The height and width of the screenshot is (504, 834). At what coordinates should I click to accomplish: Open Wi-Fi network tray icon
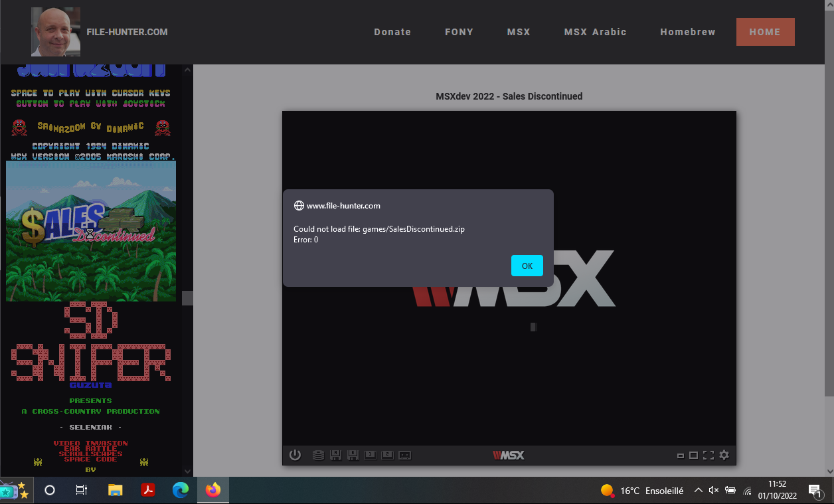click(748, 491)
